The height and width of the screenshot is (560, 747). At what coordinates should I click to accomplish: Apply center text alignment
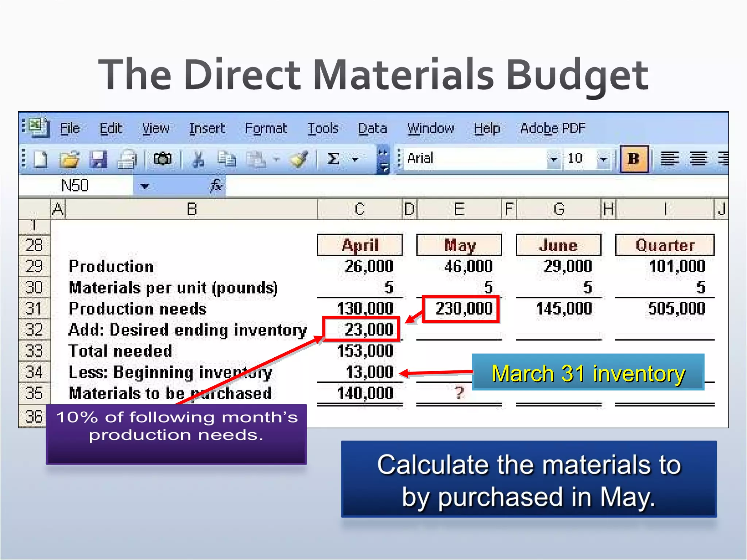pos(698,159)
